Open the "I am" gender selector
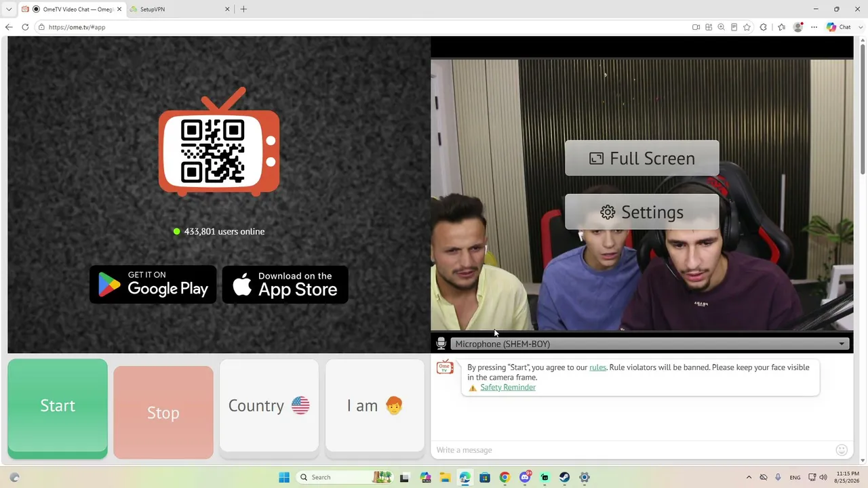 pyautogui.click(x=375, y=405)
